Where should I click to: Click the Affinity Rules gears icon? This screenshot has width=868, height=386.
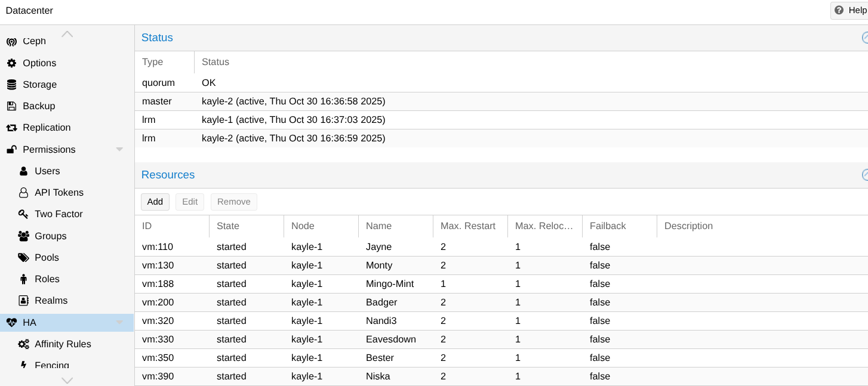click(23, 344)
